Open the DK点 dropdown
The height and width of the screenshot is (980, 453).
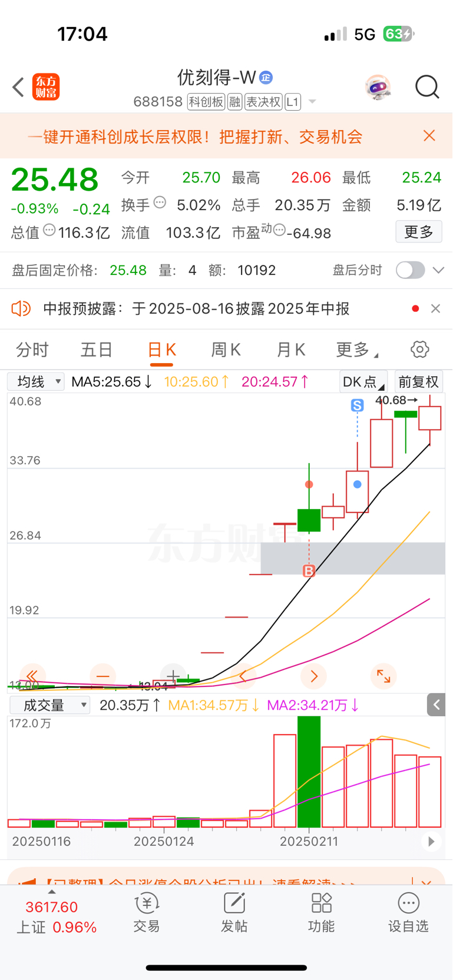[363, 382]
